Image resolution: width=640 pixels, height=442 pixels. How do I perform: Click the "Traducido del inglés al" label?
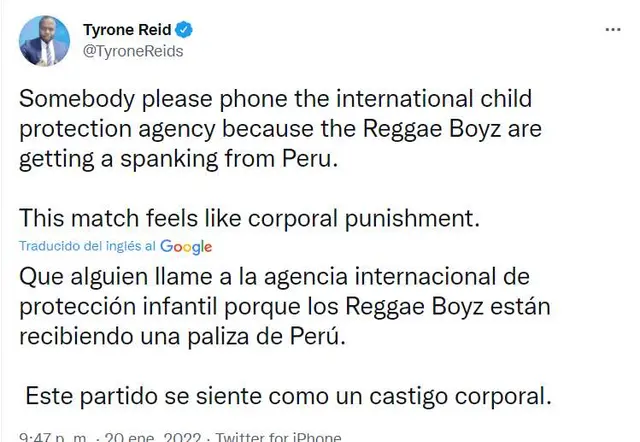click(88, 246)
